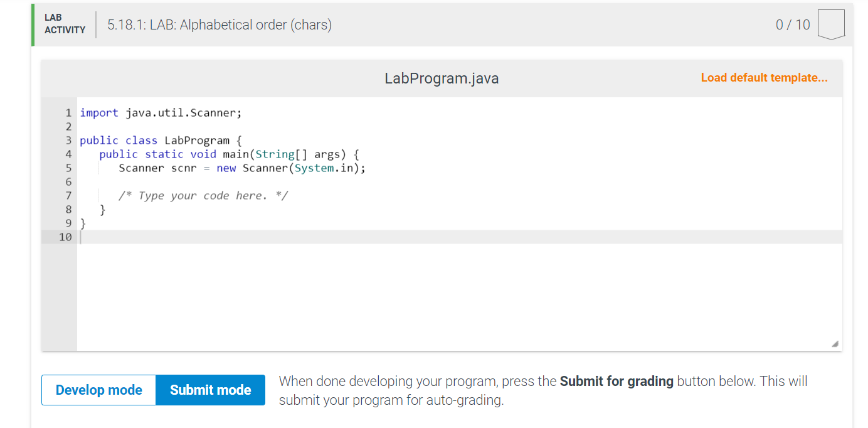Click the score display showing 0 / 10
Screen dimensions: 868x428
tap(793, 24)
